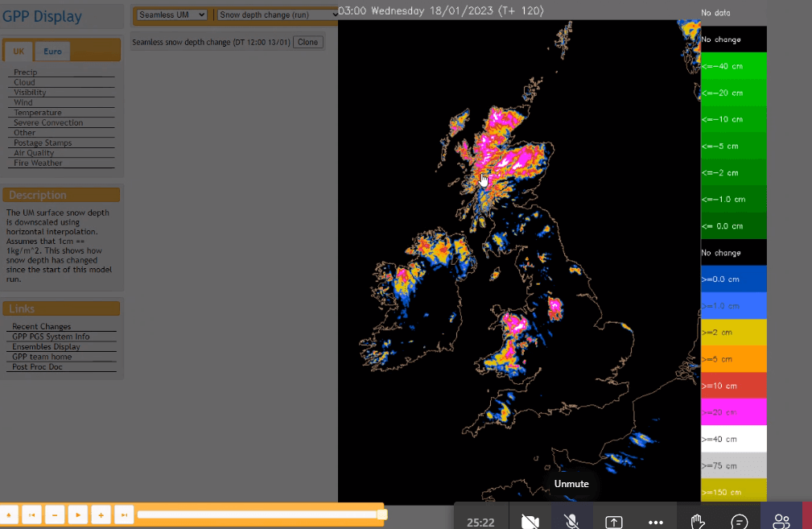
Task: Show the meeting participants panel
Action: click(781, 522)
